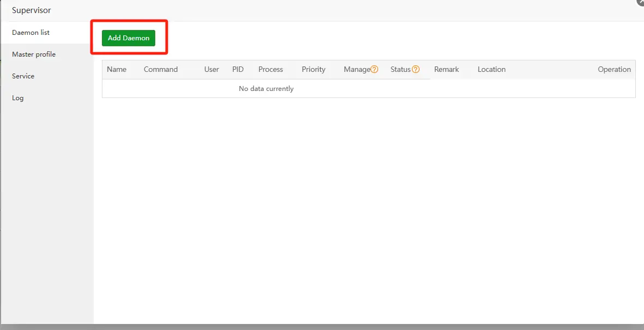644x330 pixels.
Task: Click the Status help question icon
Action: (416, 69)
